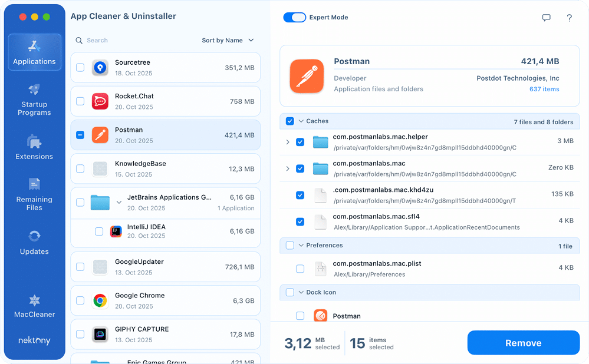This screenshot has width=589, height=364.
Task: Launch MacCleaner from the sidebar
Action: pos(34,300)
